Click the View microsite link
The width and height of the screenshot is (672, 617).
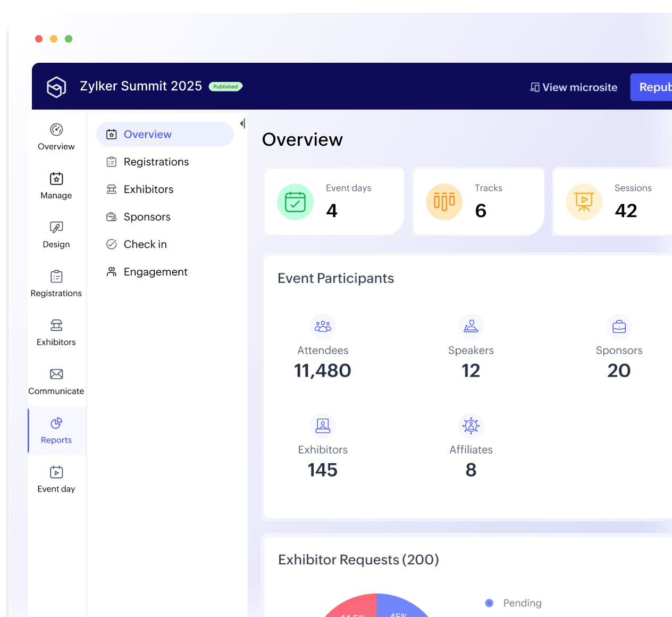point(574,87)
